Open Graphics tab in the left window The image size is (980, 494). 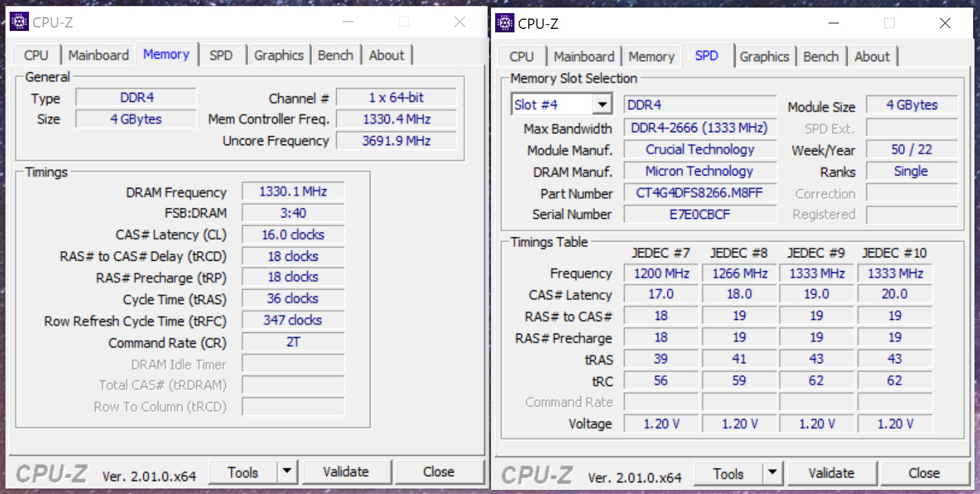(x=279, y=55)
